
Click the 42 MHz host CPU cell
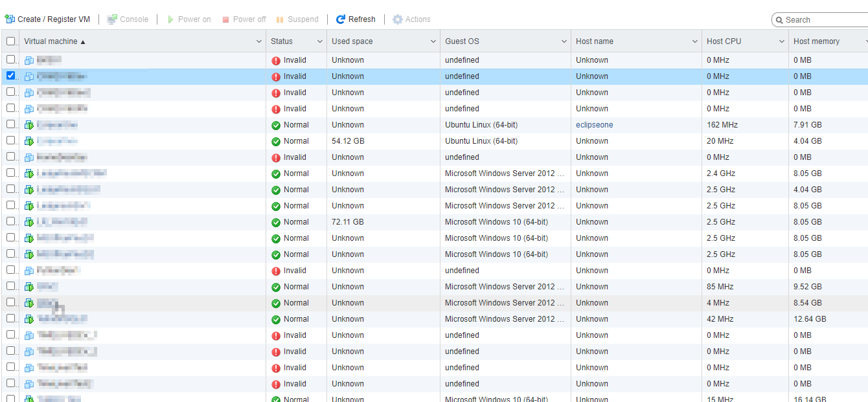click(720, 319)
